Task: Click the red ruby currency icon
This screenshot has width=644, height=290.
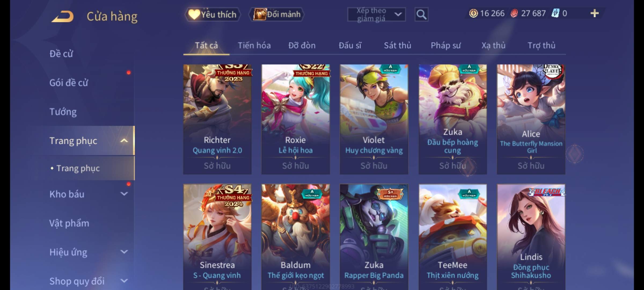Action: [514, 13]
